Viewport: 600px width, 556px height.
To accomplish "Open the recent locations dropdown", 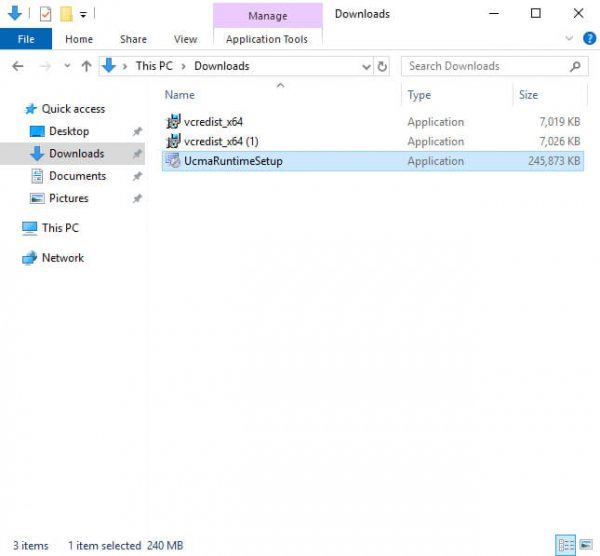I will point(67,66).
